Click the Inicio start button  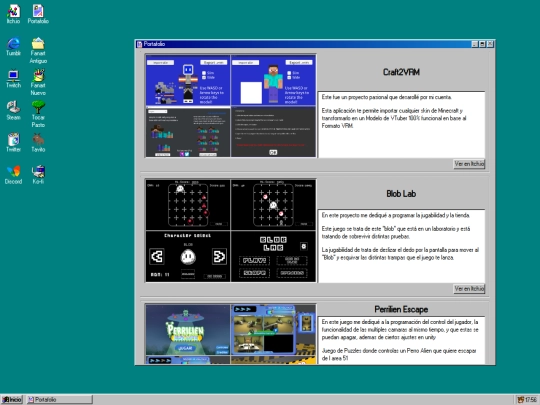tap(12, 399)
